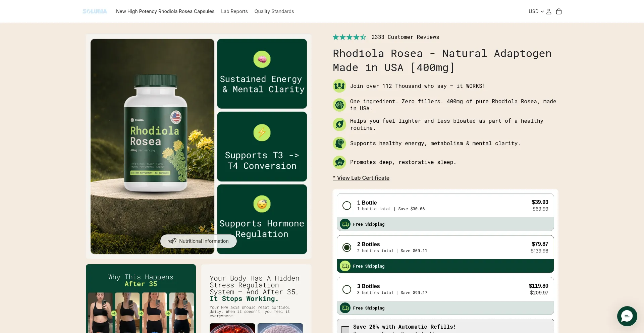Click the Save 20% with Automatic Refills text
Viewport: 644px width, 333px height.
[x=405, y=327]
